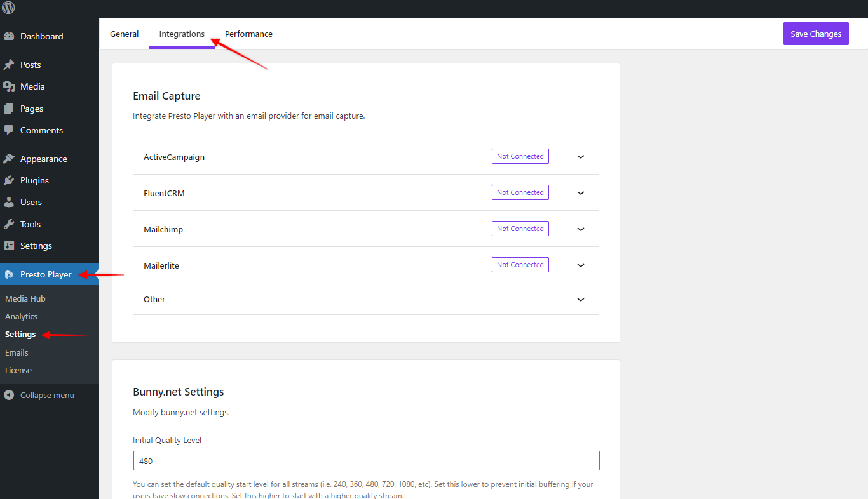Expand the FluentCRM chevron
This screenshot has height=499, width=868.
pyautogui.click(x=580, y=193)
